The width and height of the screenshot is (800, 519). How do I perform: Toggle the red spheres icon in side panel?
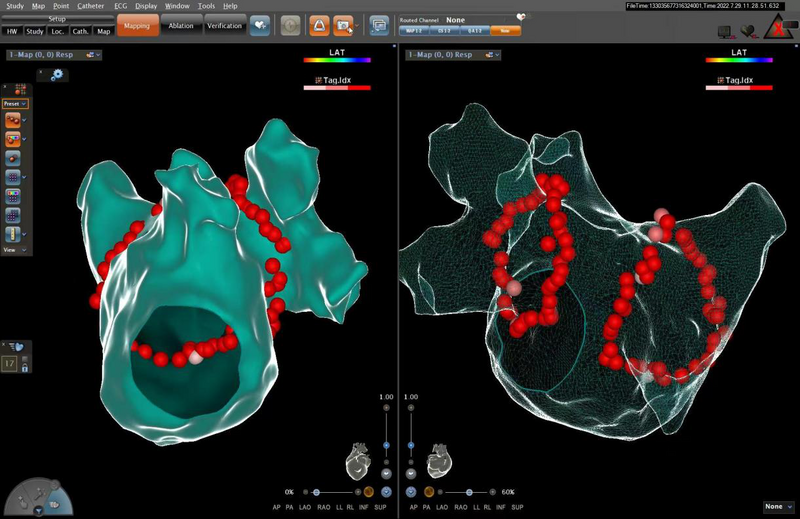pyautogui.click(x=15, y=120)
